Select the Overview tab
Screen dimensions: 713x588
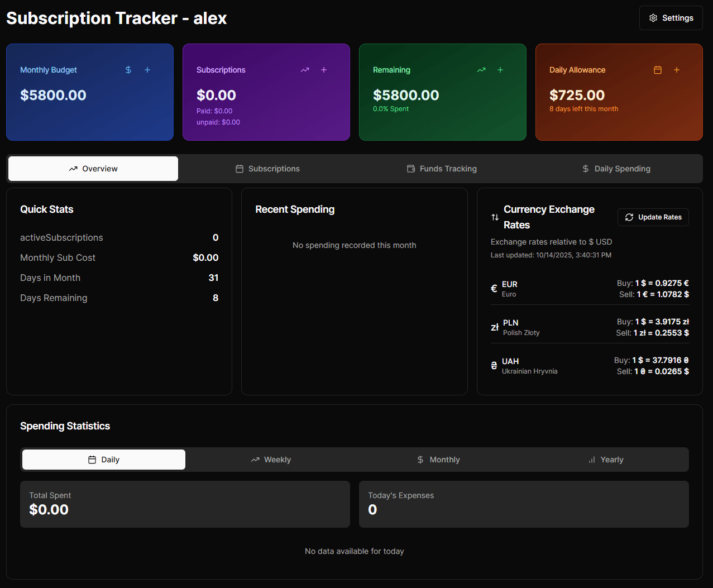[x=93, y=168]
